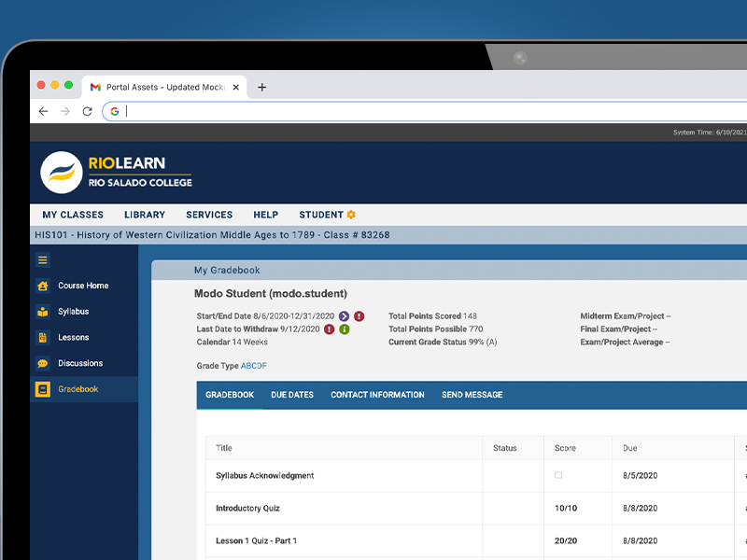Click the Syllabus book icon
The height and width of the screenshot is (560, 747).
(42, 312)
